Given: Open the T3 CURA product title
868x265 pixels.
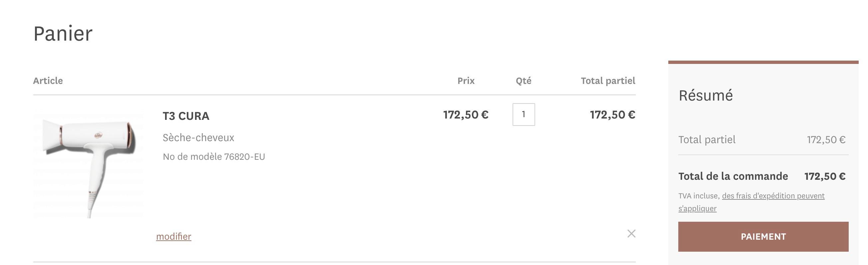Looking at the screenshot, I should [186, 116].
